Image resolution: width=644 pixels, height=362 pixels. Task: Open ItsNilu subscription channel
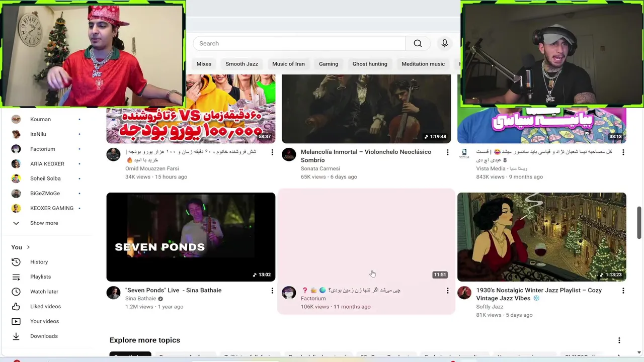[38, 134]
